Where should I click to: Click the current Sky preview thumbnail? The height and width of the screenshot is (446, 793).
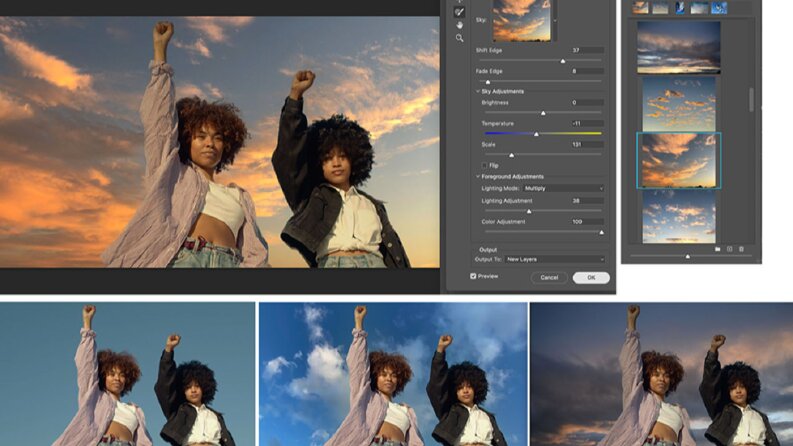point(521,20)
